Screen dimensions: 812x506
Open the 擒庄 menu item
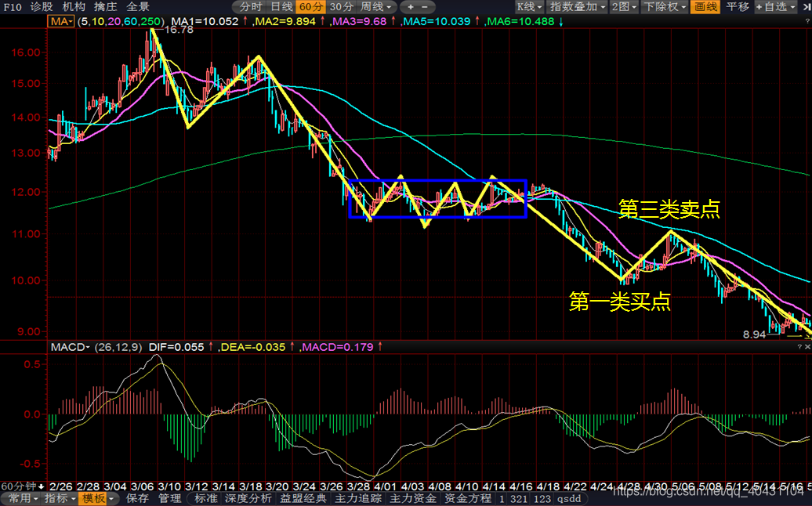click(x=106, y=7)
